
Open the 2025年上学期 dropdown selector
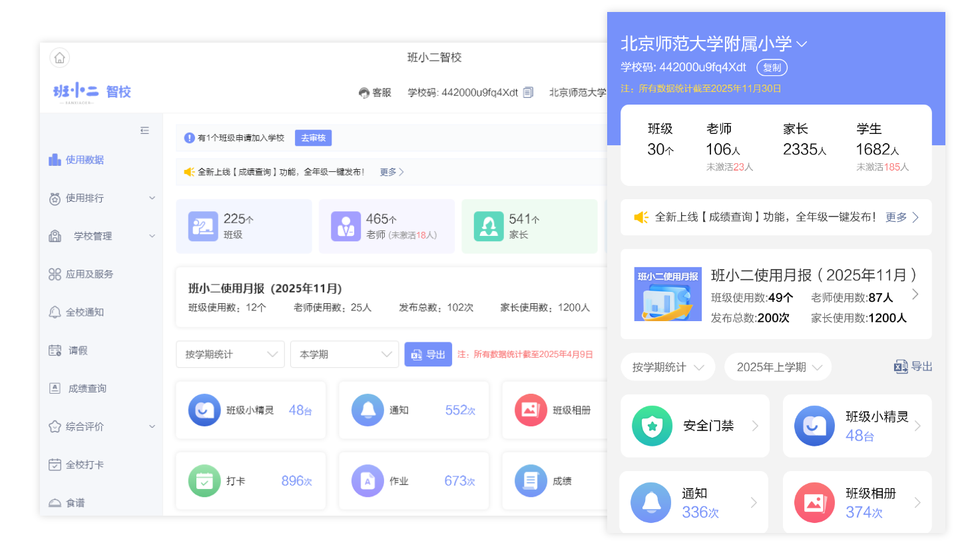778,367
